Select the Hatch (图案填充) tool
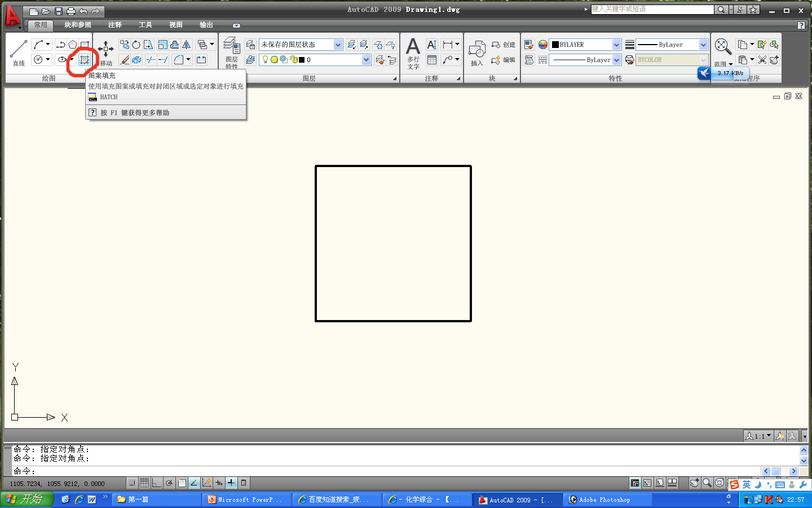This screenshot has height=508, width=812. [85, 60]
